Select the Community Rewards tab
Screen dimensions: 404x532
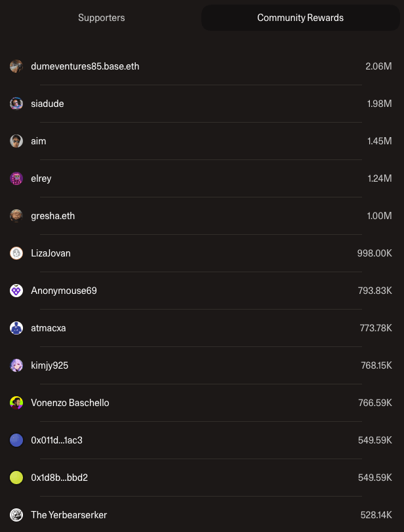click(300, 18)
